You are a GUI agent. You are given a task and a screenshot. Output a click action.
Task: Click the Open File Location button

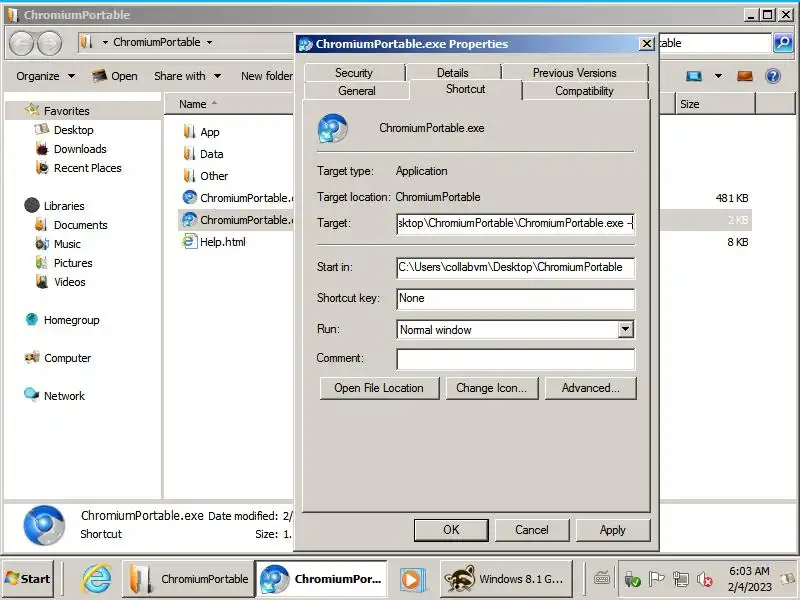[379, 388]
